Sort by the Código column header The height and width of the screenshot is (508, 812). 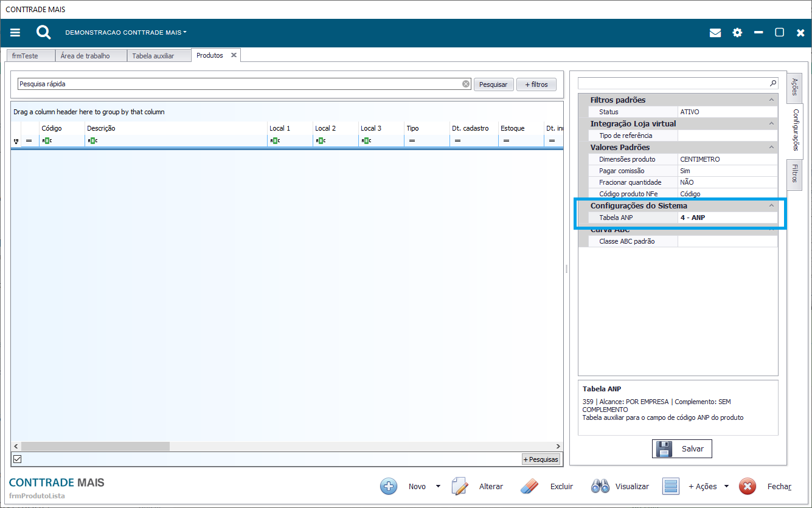click(62, 128)
